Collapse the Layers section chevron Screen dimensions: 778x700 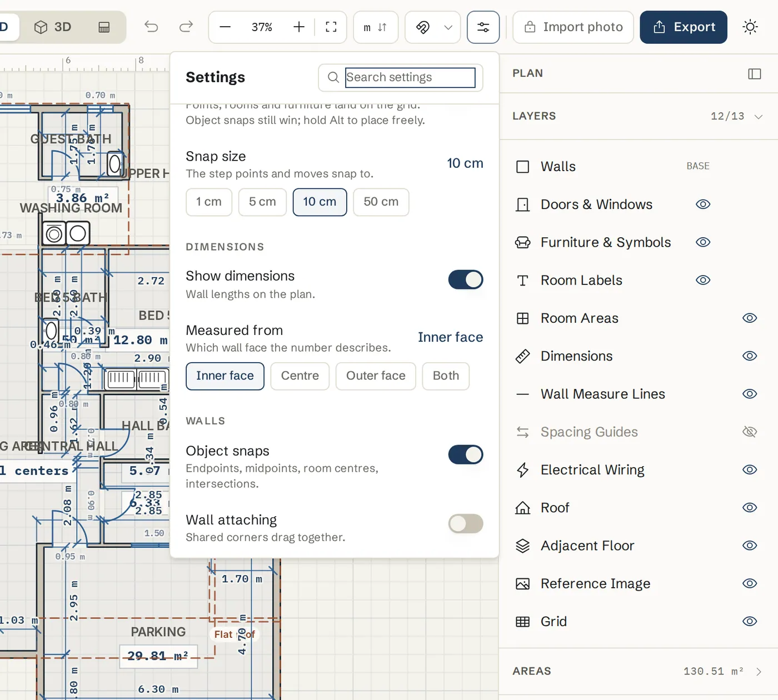coord(759,117)
